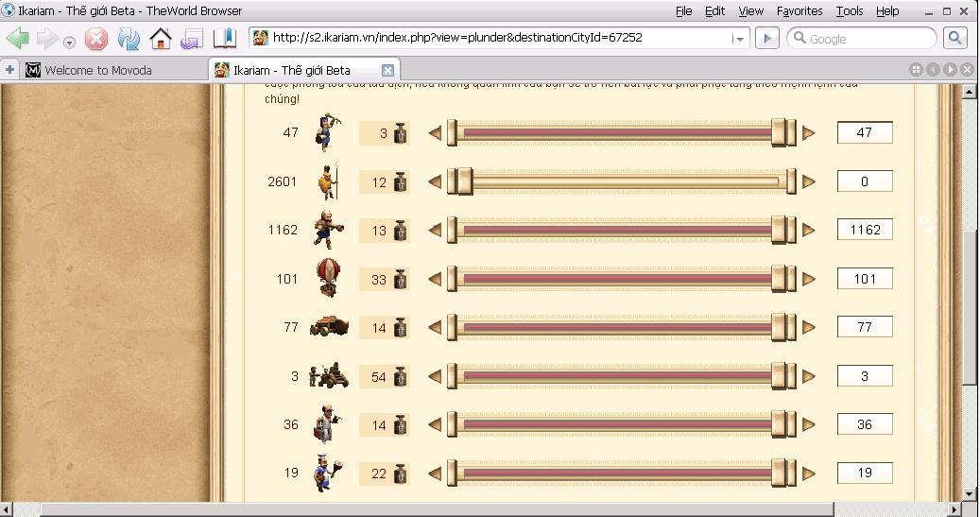Close the Ikariam tab
980x517 pixels.
tap(387, 70)
